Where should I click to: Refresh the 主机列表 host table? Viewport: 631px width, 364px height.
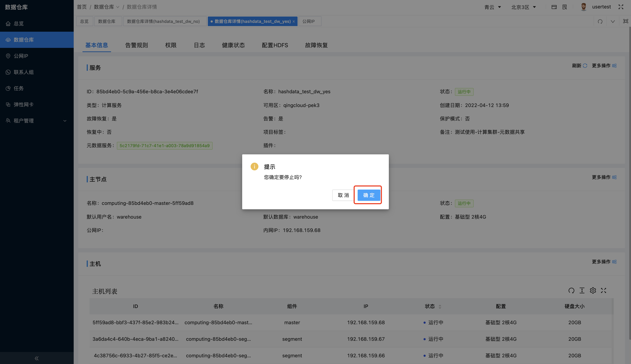tap(571, 290)
